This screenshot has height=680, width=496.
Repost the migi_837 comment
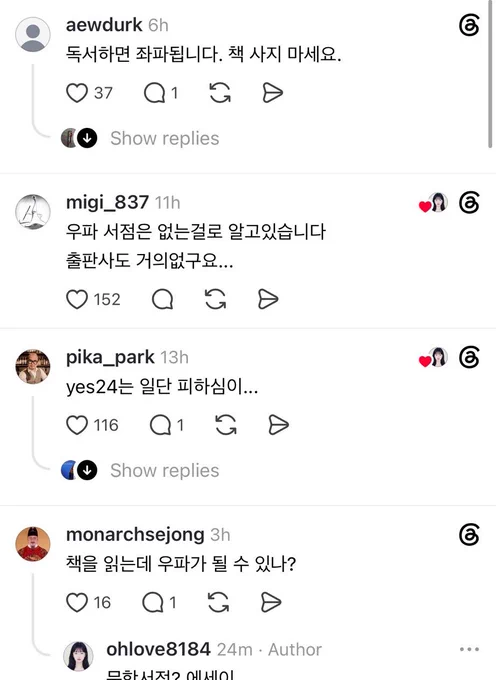click(215, 299)
